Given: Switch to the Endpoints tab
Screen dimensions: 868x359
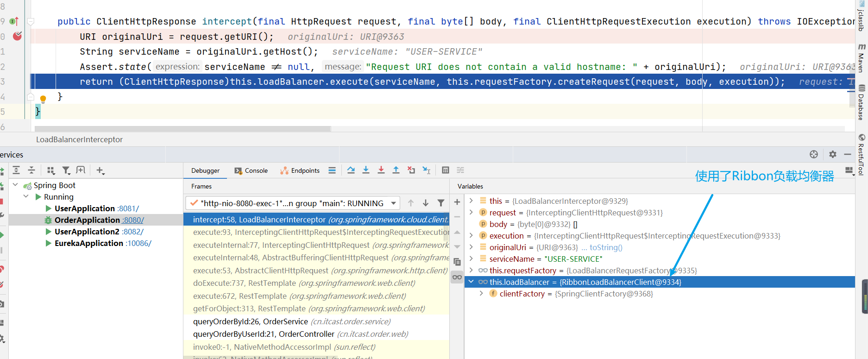Looking at the screenshot, I should (x=300, y=170).
